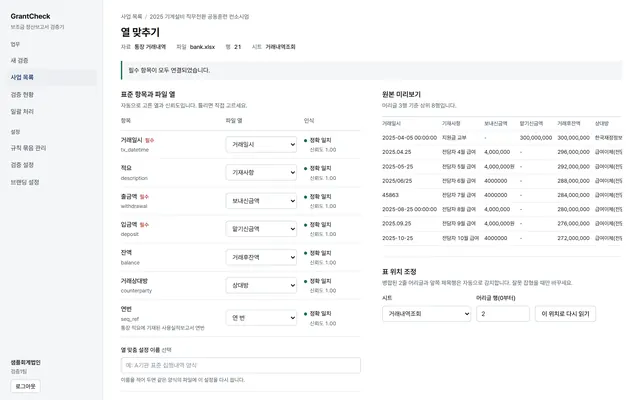
Task: Click the 열 맞춤 설정 이름 input field
Action: 241,365
